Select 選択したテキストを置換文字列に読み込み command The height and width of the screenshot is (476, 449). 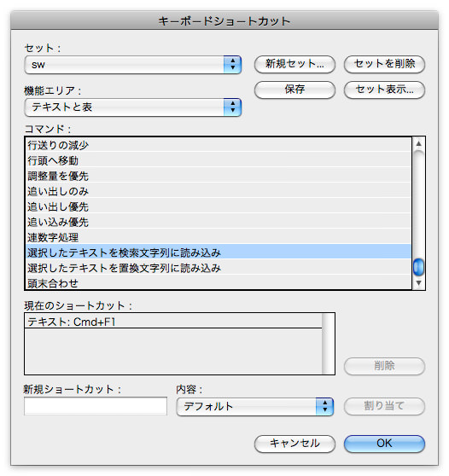coord(219,268)
